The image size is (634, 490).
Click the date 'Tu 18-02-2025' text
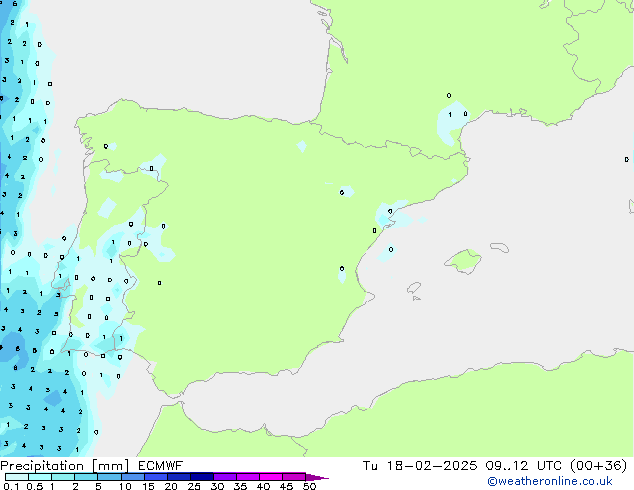click(x=420, y=466)
